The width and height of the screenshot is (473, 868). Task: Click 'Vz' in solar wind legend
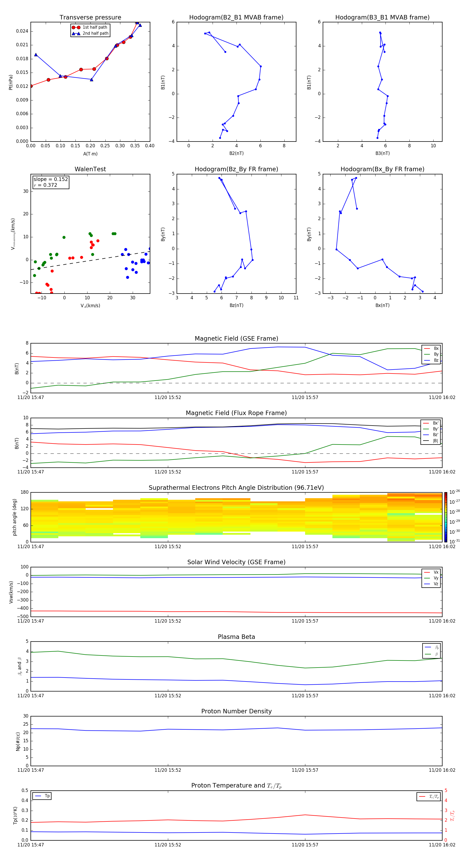(431, 584)
